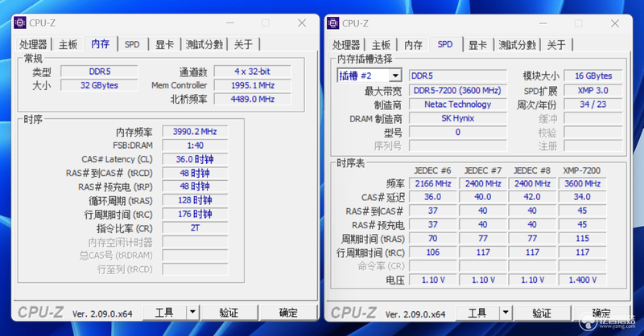Image resolution: width=644 pixels, height=336 pixels.
Task: Click CPU-Z app icon in right window title bar
Action: (x=333, y=23)
